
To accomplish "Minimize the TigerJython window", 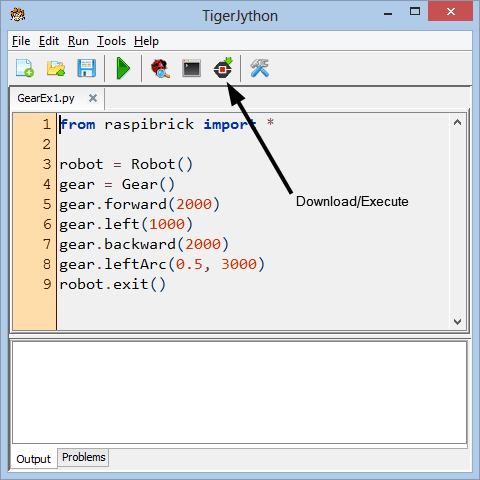I will pyautogui.click(x=388, y=14).
